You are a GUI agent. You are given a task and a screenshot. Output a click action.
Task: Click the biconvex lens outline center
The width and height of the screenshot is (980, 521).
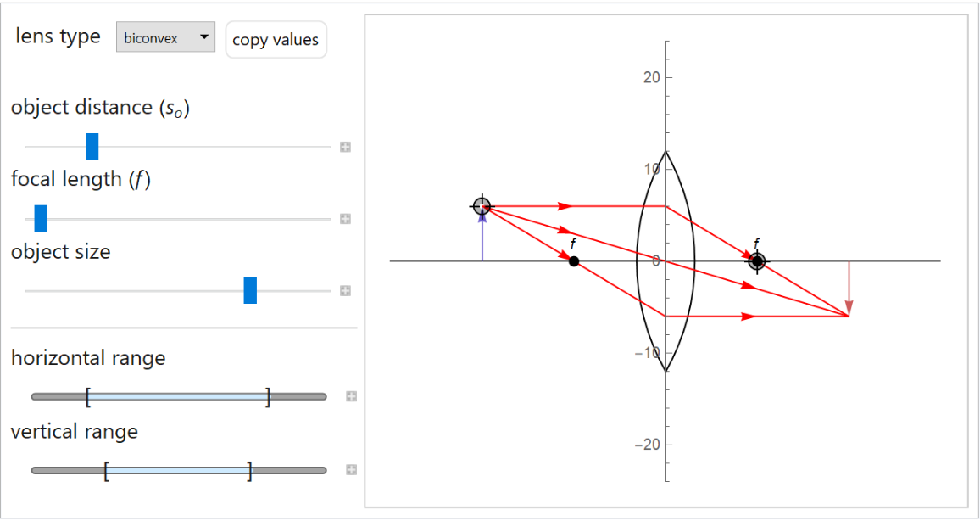pyautogui.click(x=666, y=261)
